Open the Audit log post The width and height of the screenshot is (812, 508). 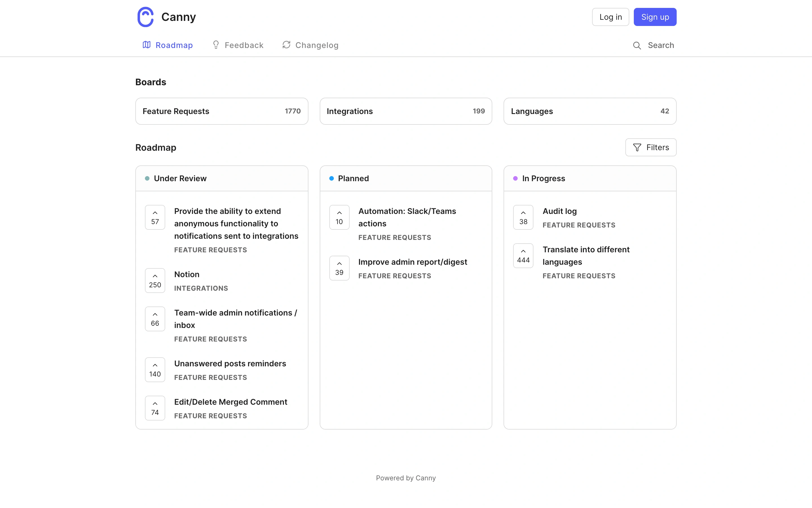[x=560, y=211]
